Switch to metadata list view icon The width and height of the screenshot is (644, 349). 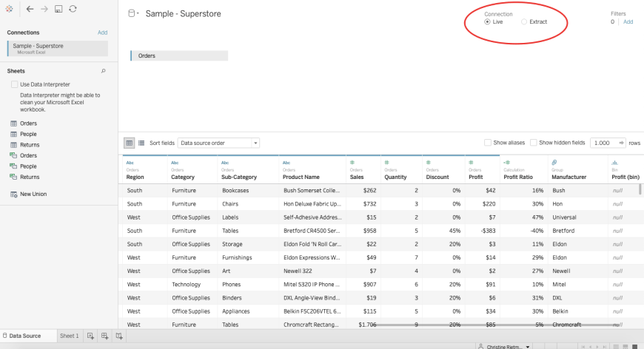click(141, 143)
